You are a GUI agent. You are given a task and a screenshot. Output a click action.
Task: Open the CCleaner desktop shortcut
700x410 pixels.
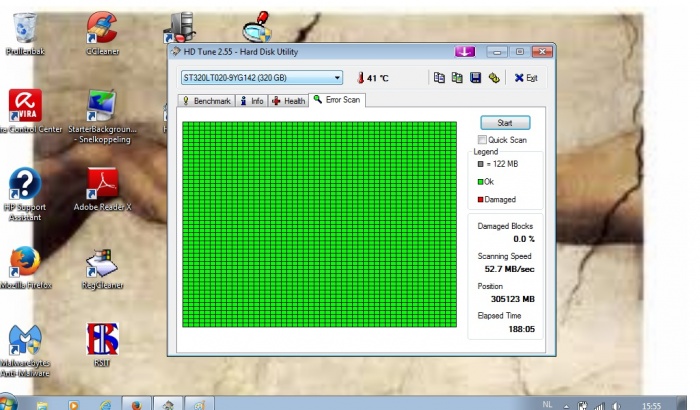[102, 34]
